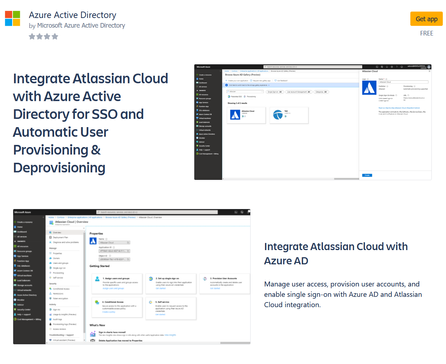Viewport: 446px width, 364px height.
Task: Click the yellow Get app button
Action: pyautogui.click(x=426, y=19)
